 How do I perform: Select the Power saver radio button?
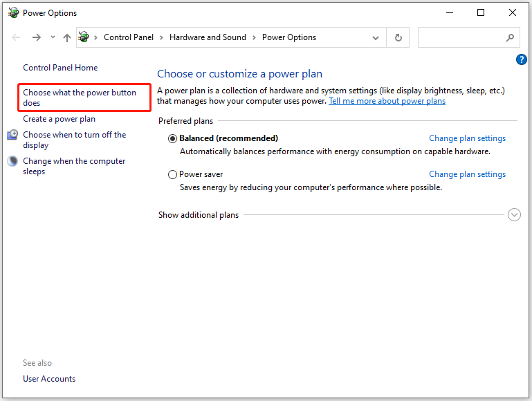coord(172,174)
